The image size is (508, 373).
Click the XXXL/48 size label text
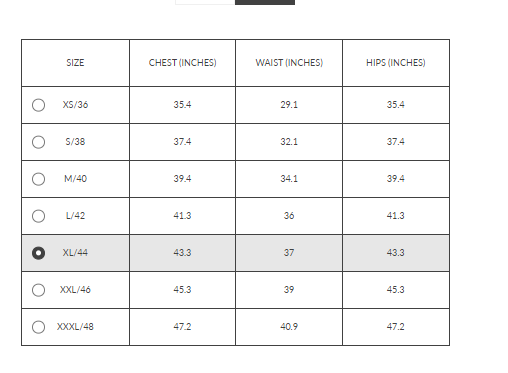pos(75,327)
